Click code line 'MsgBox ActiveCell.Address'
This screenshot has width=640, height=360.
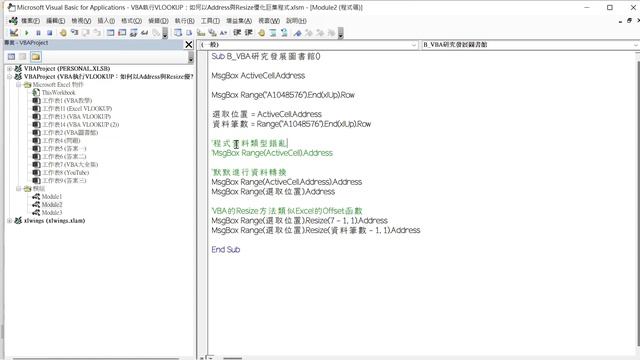coord(258,76)
